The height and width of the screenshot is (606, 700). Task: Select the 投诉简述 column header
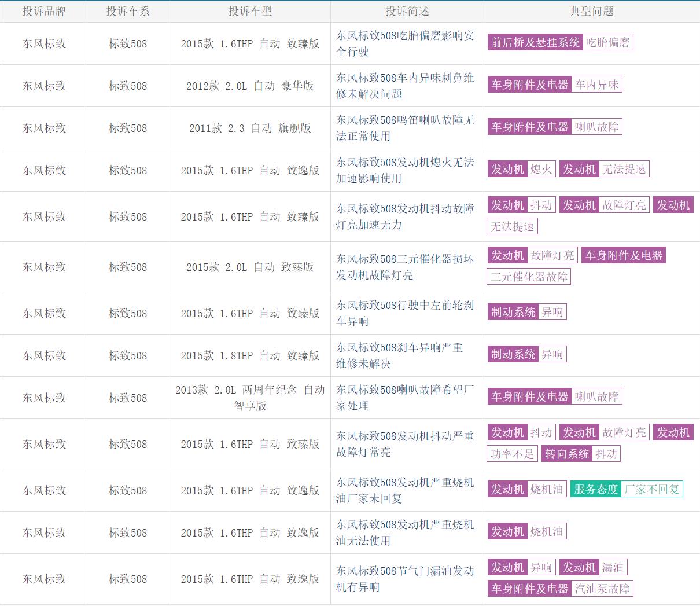(407, 11)
